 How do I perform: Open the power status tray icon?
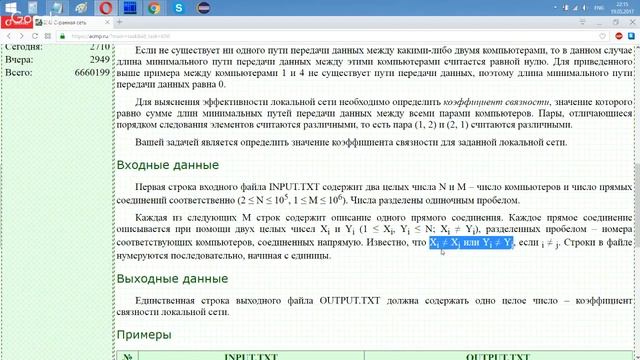[x=566, y=8]
